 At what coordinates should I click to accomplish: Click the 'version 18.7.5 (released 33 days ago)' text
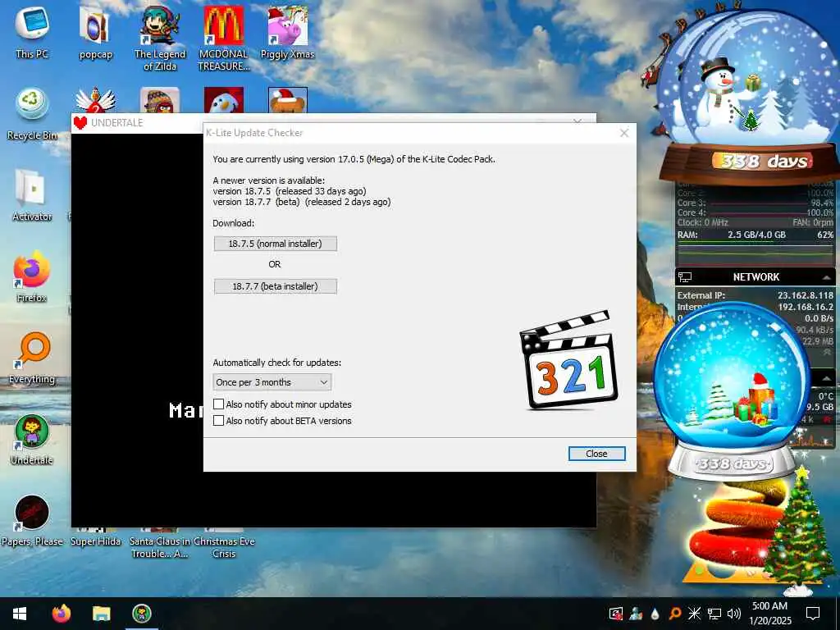pos(290,190)
